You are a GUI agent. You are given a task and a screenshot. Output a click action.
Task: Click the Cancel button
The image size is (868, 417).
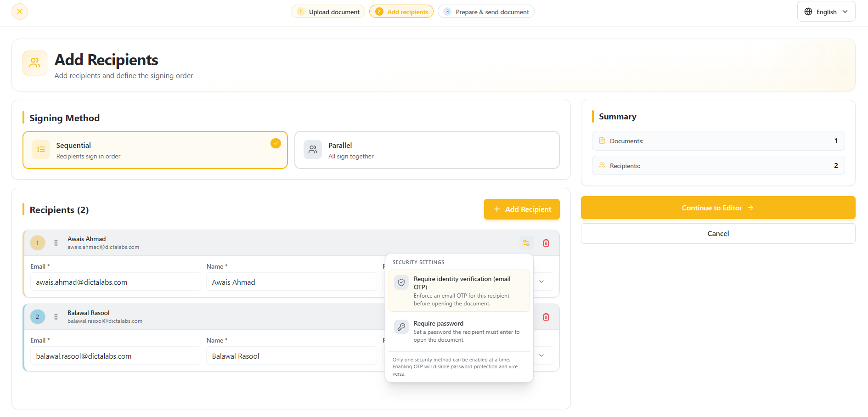tap(718, 233)
